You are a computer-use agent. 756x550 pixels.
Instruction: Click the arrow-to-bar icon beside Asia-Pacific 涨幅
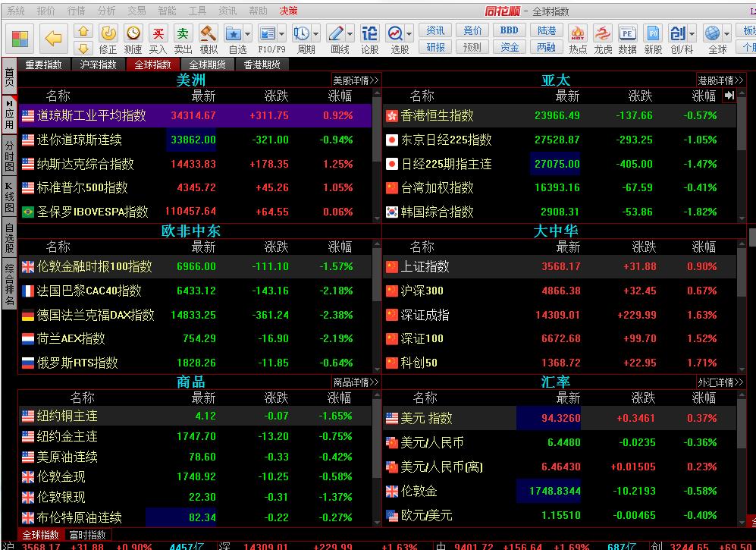(x=729, y=96)
